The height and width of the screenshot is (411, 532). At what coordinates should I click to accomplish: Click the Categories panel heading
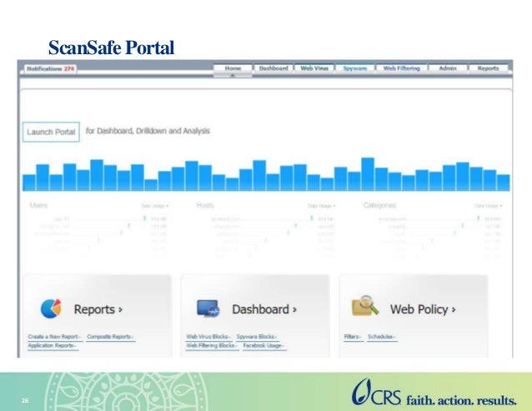[x=379, y=205]
